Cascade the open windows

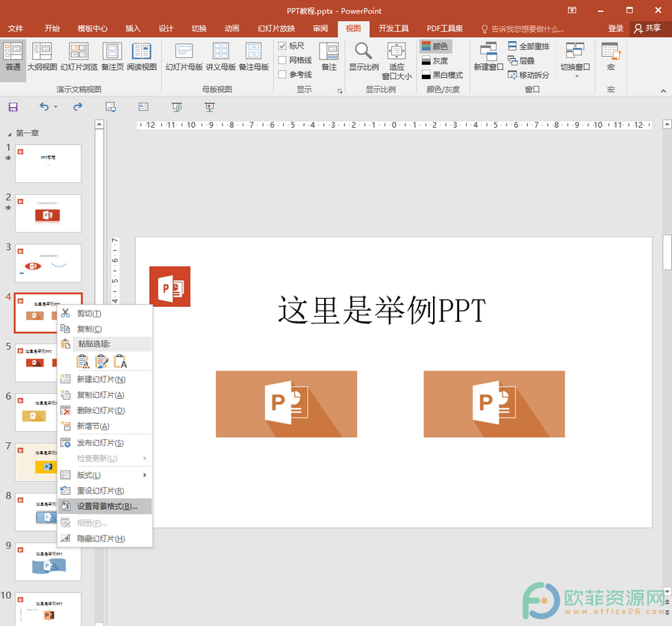pos(521,61)
